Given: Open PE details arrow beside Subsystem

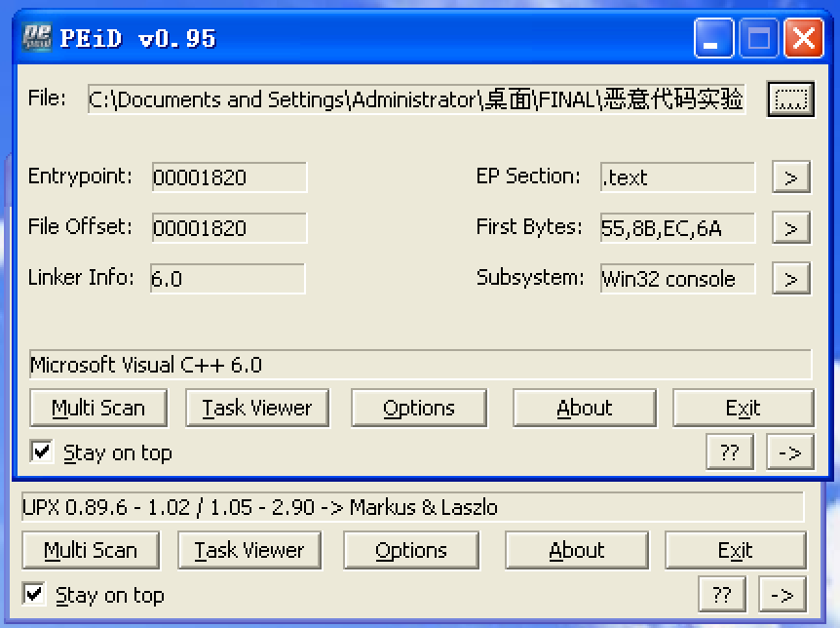Looking at the screenshot, I should tap(791, 278).
